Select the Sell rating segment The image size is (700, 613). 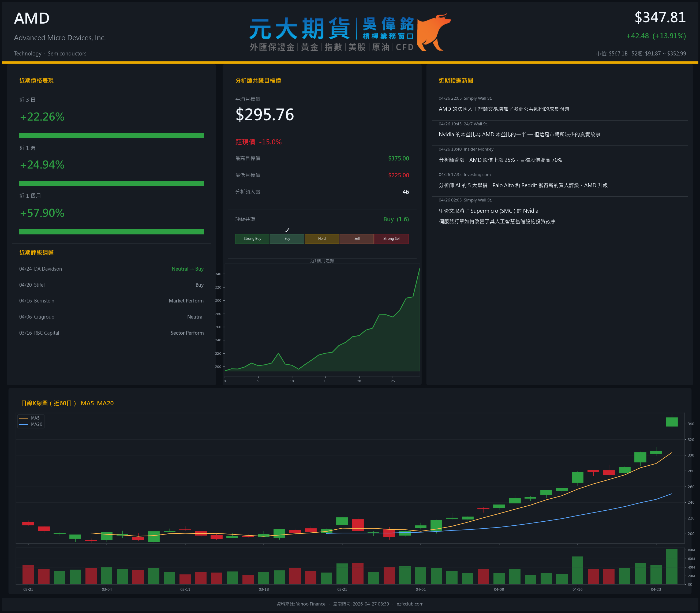357,239
